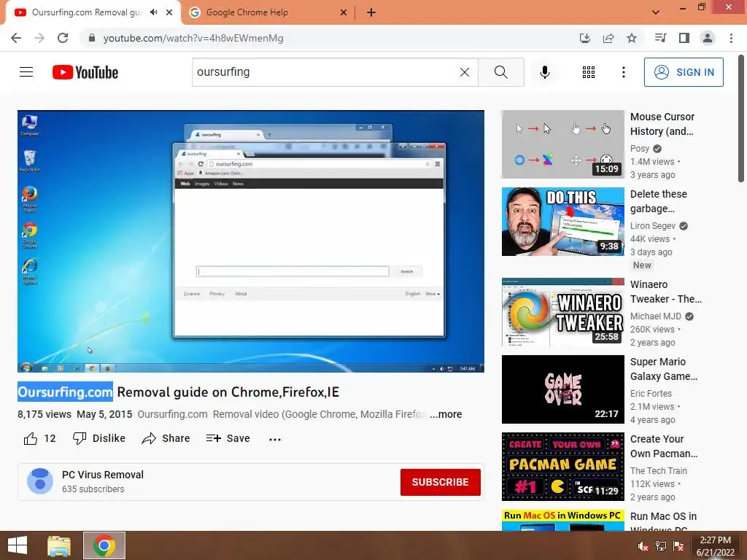Open Create Your Own Pacman thumbnail

(x=562, y=467)
